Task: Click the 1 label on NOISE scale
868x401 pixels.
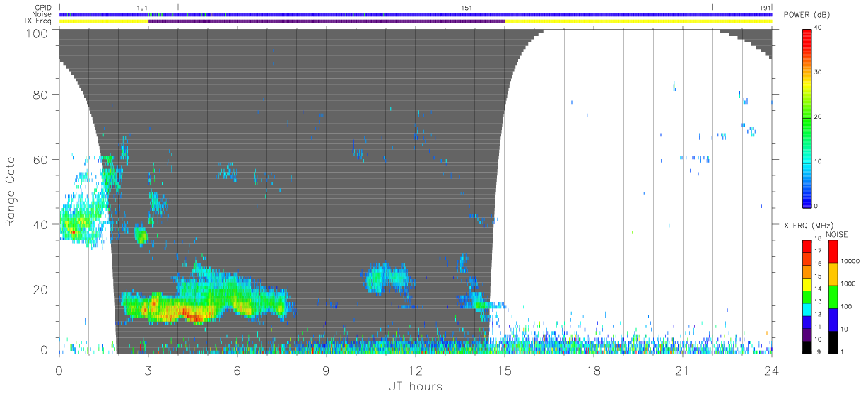Action: click(843, 351)
